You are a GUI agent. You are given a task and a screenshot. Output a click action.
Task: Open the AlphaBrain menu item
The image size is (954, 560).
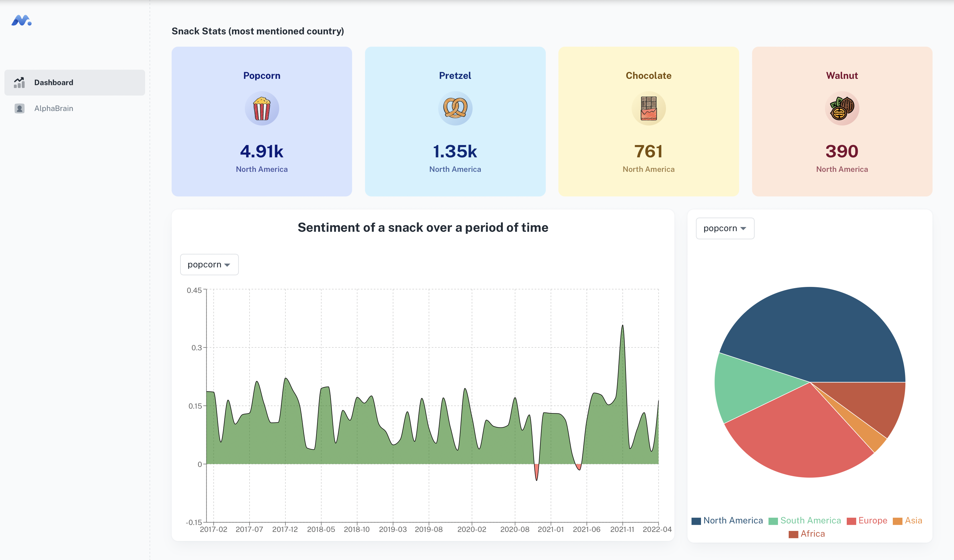[74, 108]
